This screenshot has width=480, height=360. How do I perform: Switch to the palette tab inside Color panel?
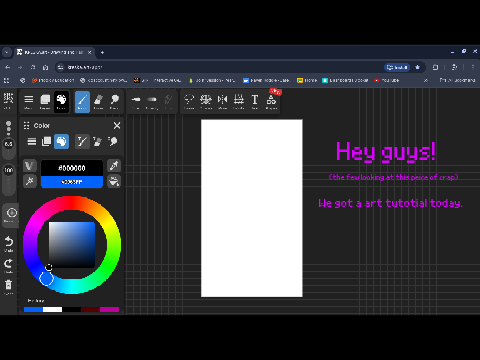pyautogui.click(x=61, y=142)
